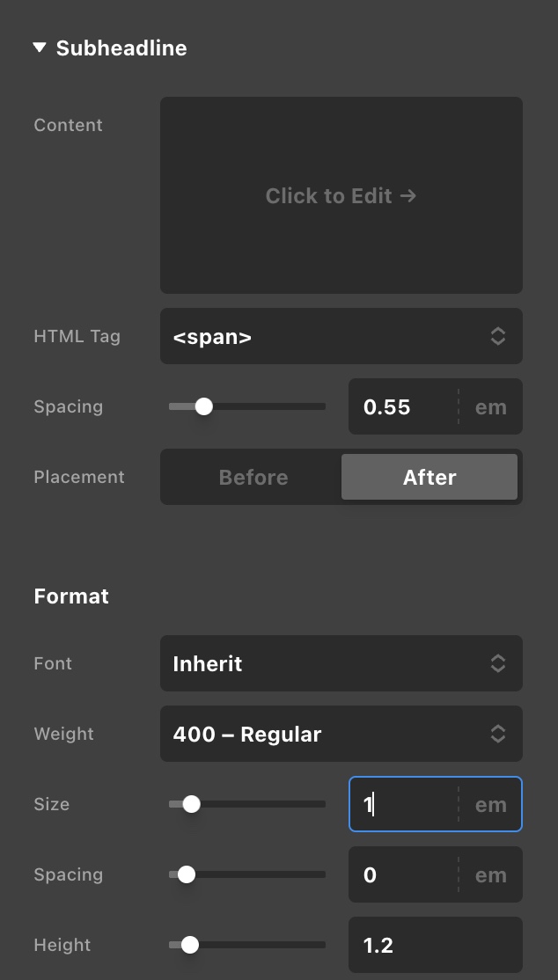Collapse the Subheadline section triangle

point(40,48)
